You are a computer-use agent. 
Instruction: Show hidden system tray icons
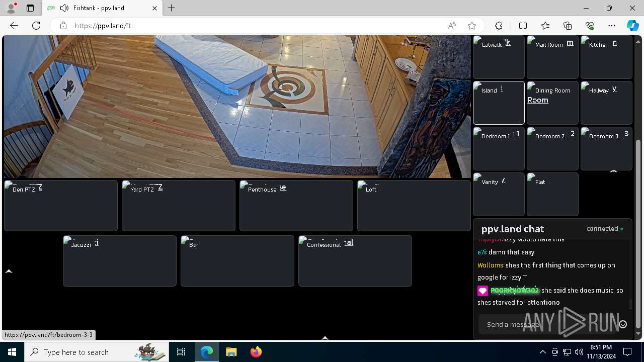tap(542, 352)
